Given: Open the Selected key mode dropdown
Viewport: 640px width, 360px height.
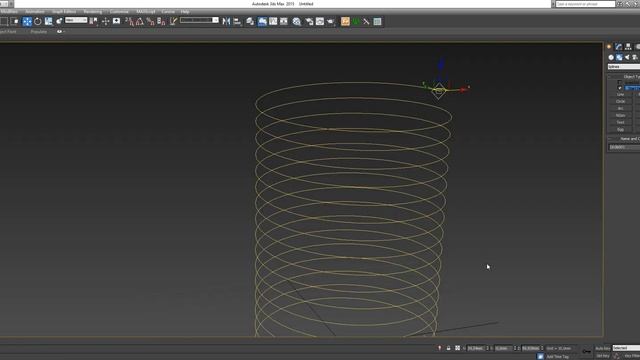Looking at the screenshot, I should point(626,348).
